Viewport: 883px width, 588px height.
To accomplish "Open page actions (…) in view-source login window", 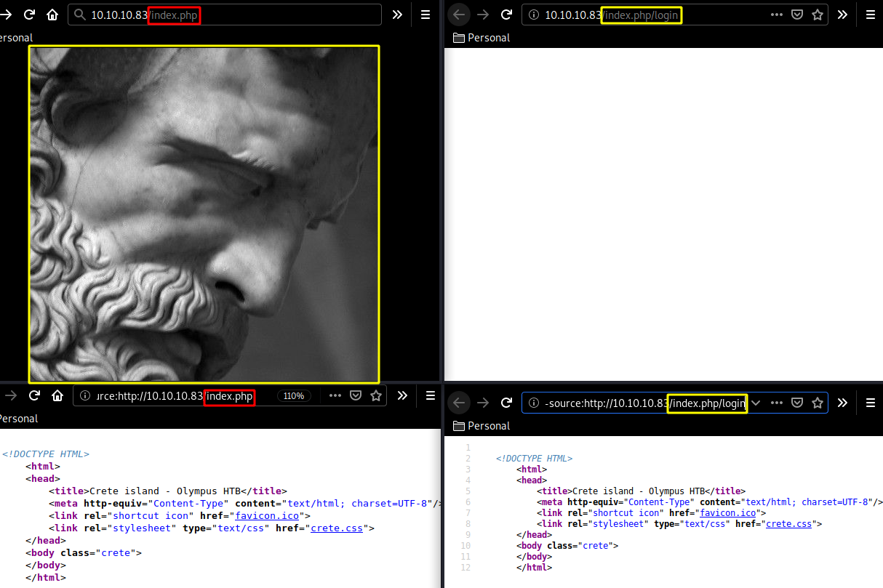I will 777,403.
